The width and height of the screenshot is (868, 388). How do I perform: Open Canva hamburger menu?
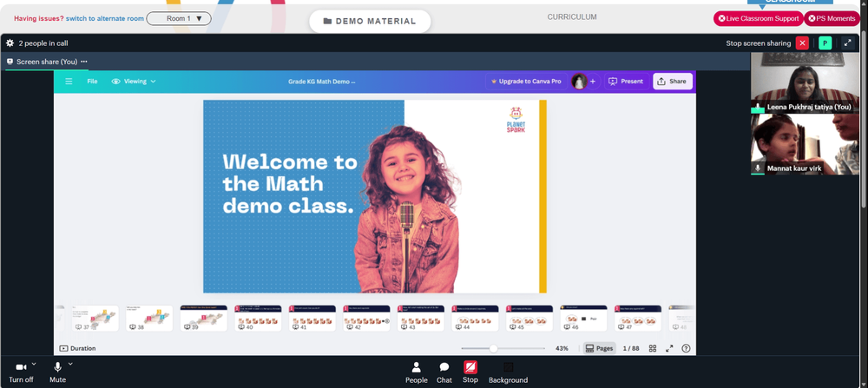69,82
